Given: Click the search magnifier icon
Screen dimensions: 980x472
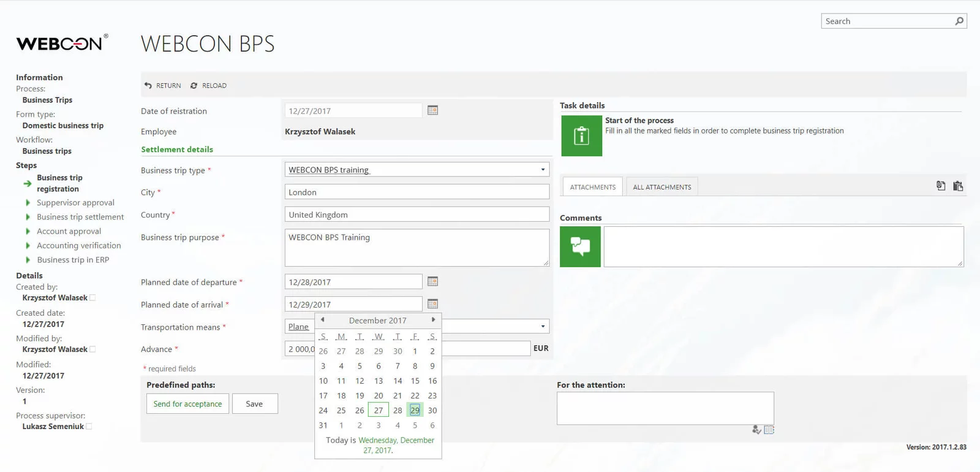Looking at the screenshot, I should click(x=959, y=21).
